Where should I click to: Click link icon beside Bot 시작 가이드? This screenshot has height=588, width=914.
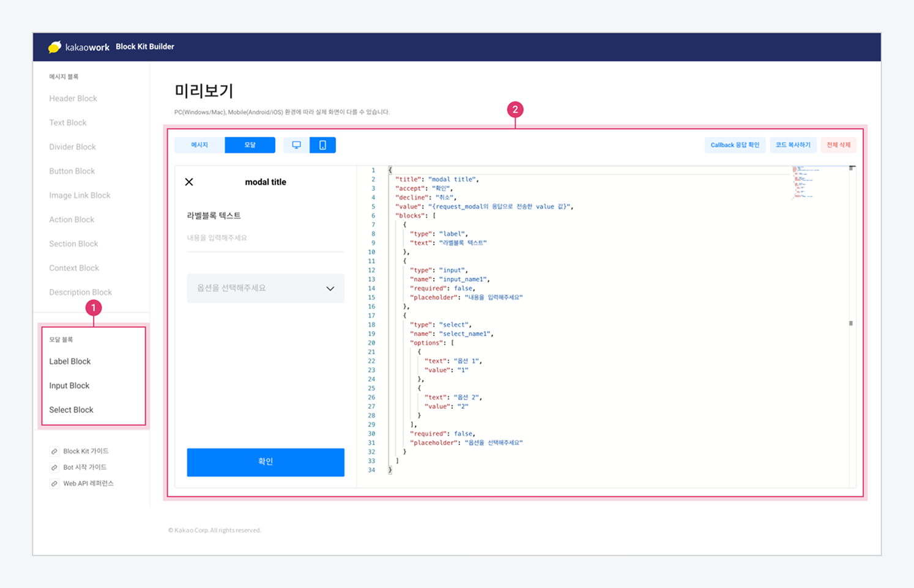(54, 467)
